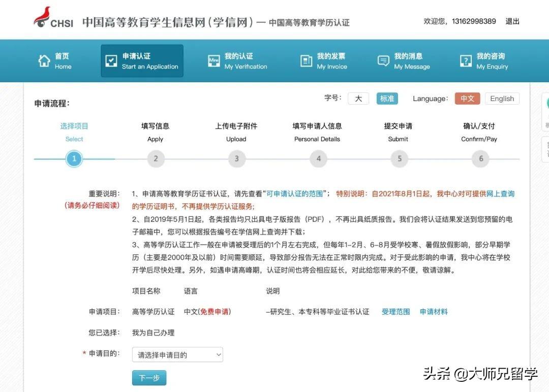This screenshot has width=549, height=392.
Task: Click the 提交申请 Submit step label
Action: pos(398,132)
